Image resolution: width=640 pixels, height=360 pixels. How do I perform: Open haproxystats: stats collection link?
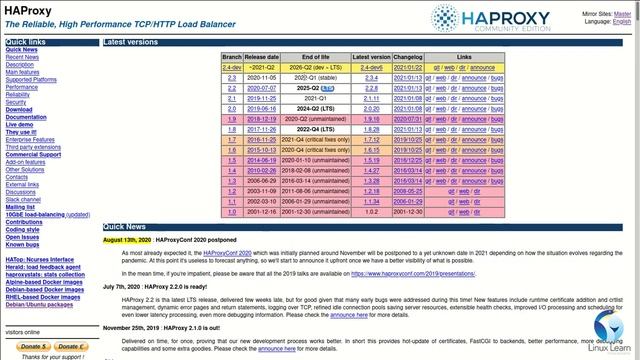tap(45, 275)
